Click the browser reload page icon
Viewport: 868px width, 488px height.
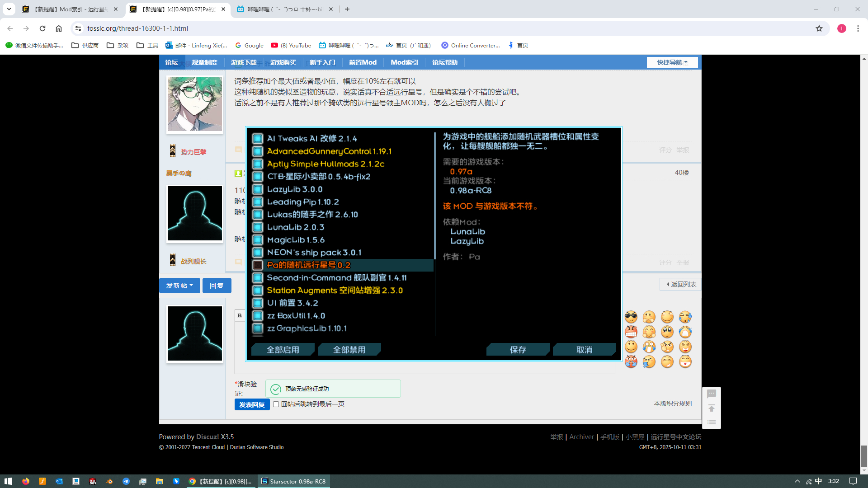pos(42,28)
